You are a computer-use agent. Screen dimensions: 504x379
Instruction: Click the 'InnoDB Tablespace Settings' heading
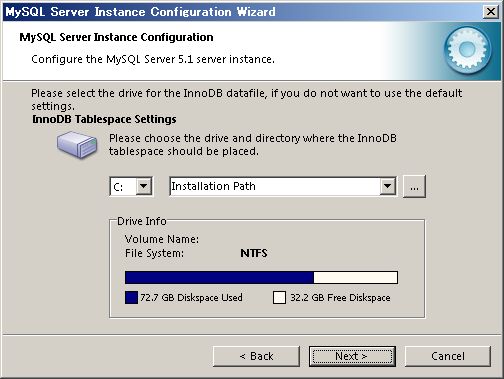(104, 119)
